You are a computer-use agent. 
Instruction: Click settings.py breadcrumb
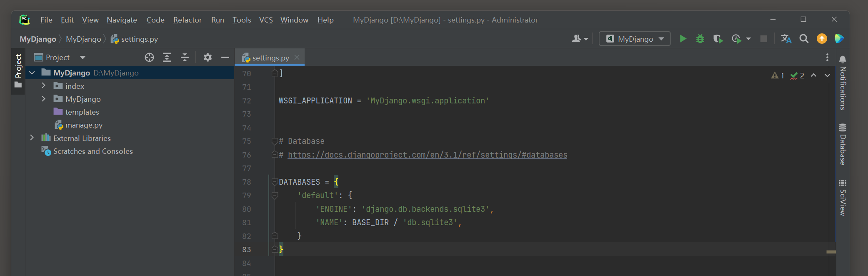(134, 39)
